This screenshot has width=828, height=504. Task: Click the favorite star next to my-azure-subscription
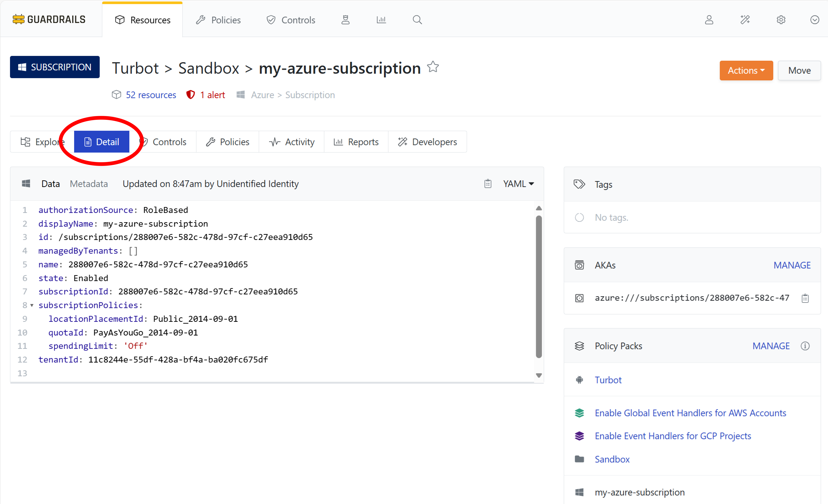click(433, 67)
